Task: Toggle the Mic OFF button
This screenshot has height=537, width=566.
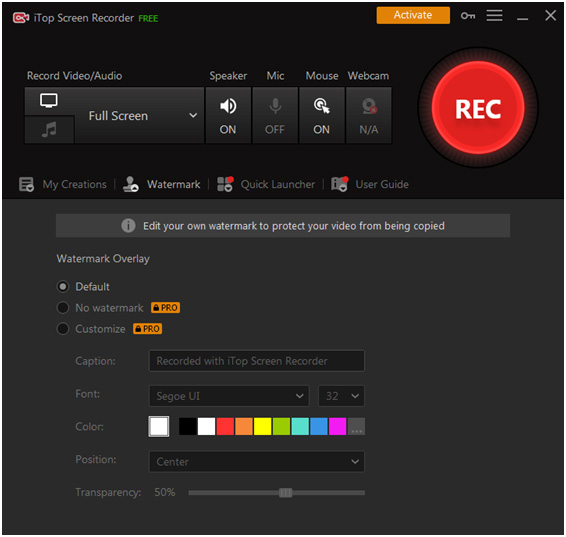Action: coord(275,115)
